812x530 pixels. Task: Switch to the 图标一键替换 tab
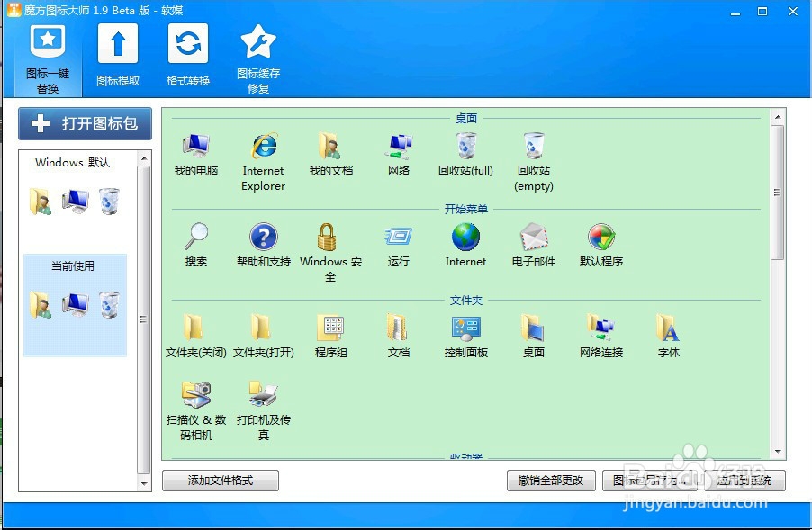[48, 57]
